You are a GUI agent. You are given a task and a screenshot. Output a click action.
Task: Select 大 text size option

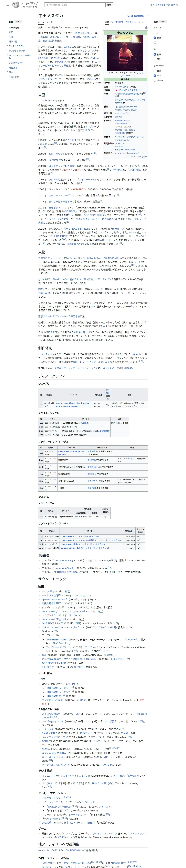click(x=155, y=42)
